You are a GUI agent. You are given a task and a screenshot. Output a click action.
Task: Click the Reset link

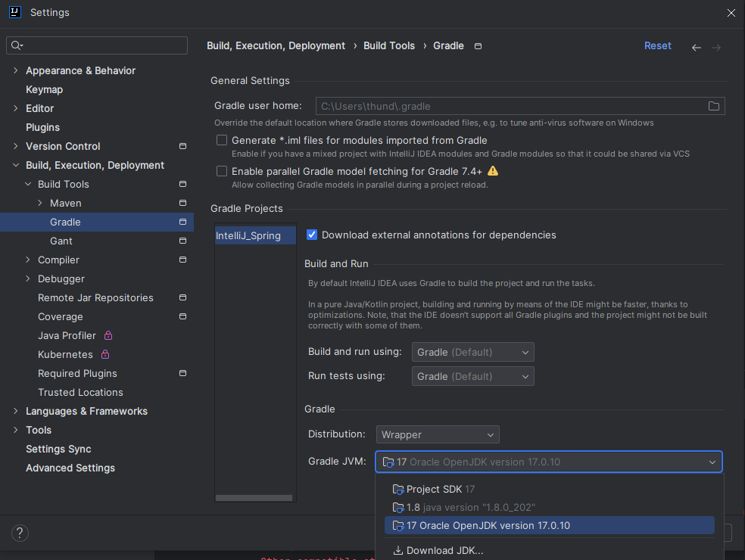coord(658,45)
